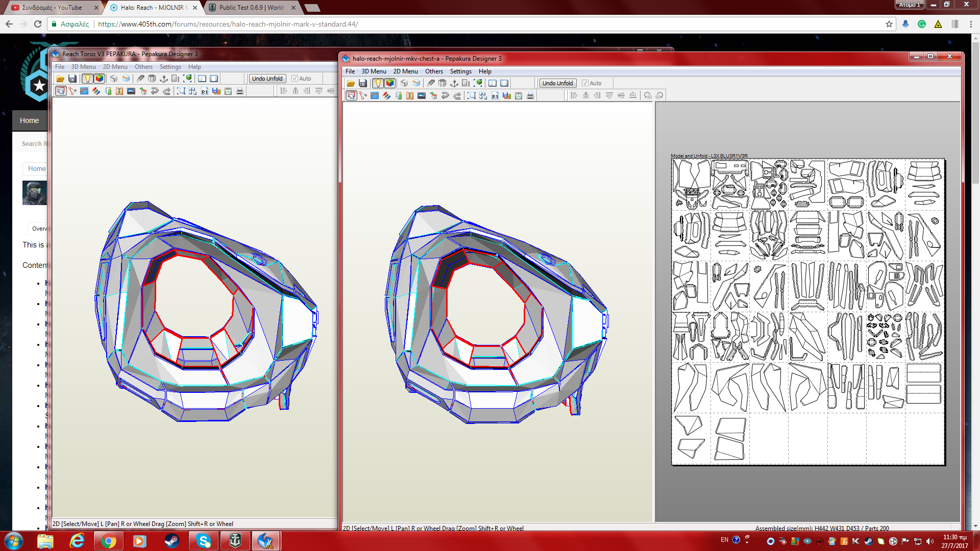Click Home breadcrumb link on webpage

point(37,168)
